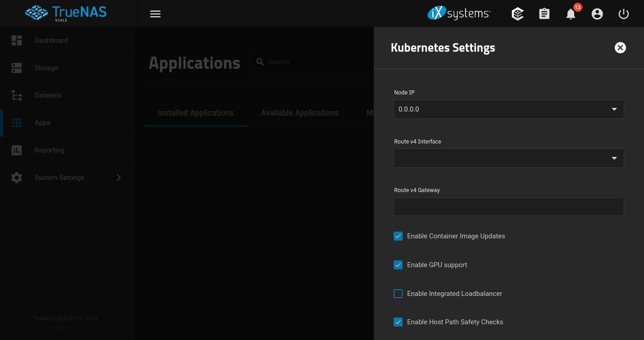644x340 pixels.
Task: Select the Storage sidebar icon
Action: 17,67
